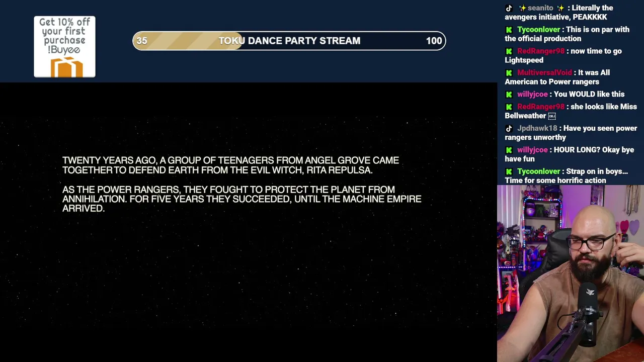Click Tycoonlover's name on the 'Strap on in boys' message
The image size is (644, 362).
pos(538,172)
